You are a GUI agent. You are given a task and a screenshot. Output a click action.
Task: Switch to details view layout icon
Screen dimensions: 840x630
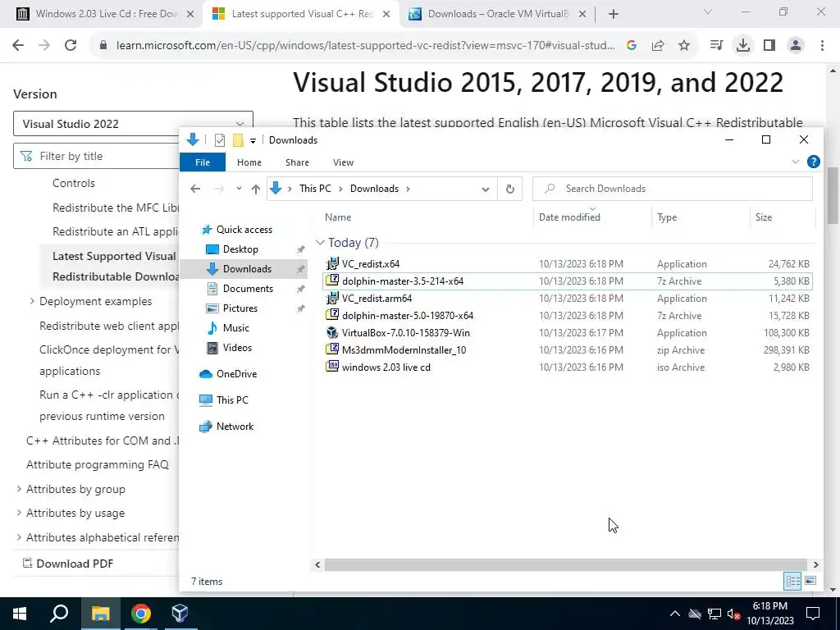(792, 581)
